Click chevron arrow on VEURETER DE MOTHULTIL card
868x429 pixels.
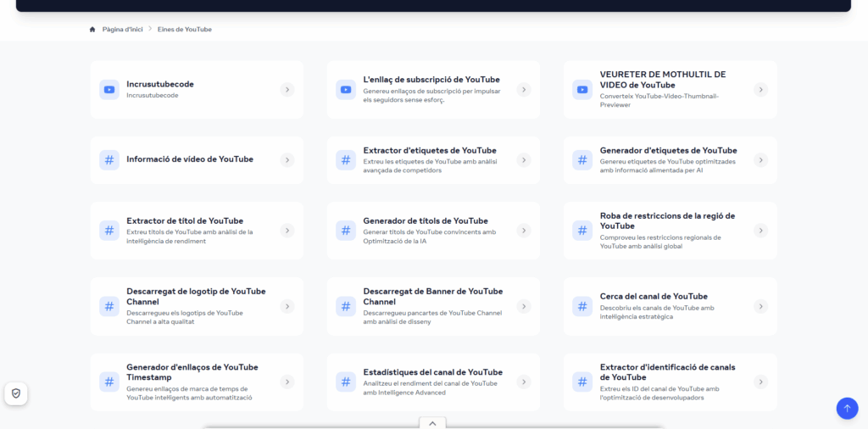[760, 90]
